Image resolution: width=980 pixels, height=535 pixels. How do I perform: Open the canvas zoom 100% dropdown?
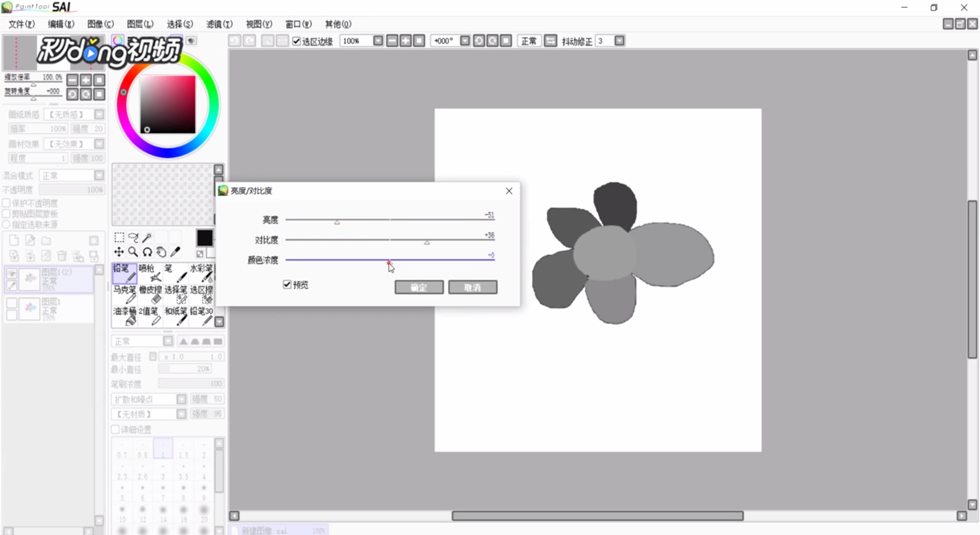378,41
